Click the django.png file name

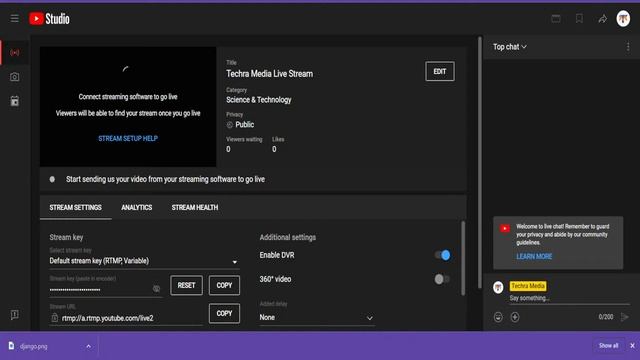pos(33,346)
